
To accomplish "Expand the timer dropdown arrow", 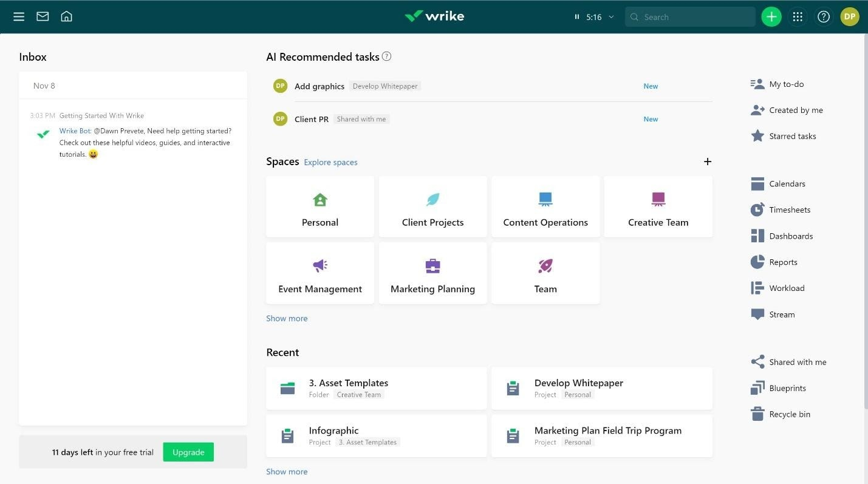I will [x=611, y=17].
